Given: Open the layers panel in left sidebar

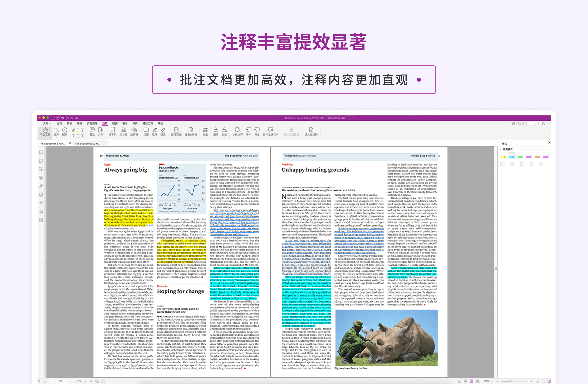Looking at the screenshot, I should 41,178.
